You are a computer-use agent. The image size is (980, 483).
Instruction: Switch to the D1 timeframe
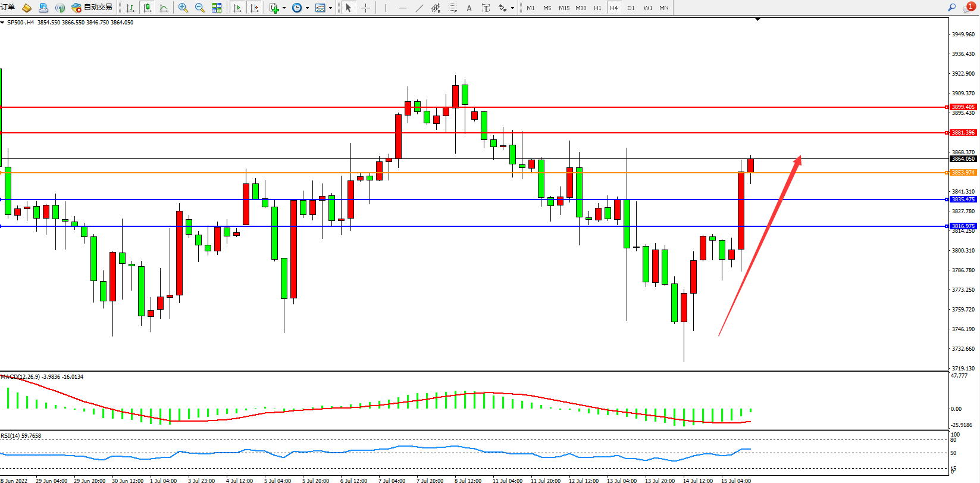(631, 8)
